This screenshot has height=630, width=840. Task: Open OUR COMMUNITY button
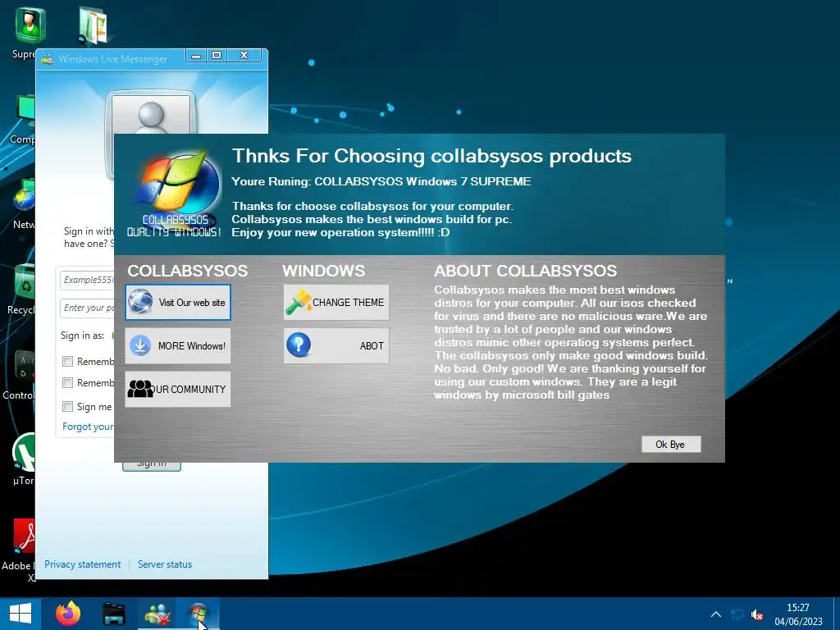178,390
